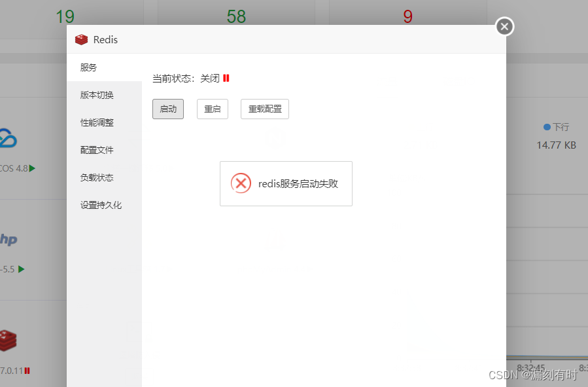Click the Redis logo in the dialog header

[x=81, y=39]
